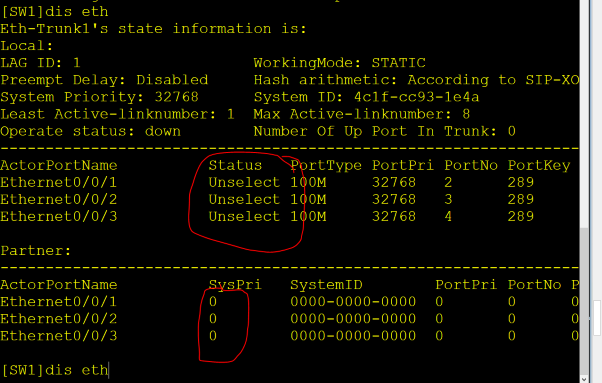Click local-table 'PortPri' column header

pos(402,165)
